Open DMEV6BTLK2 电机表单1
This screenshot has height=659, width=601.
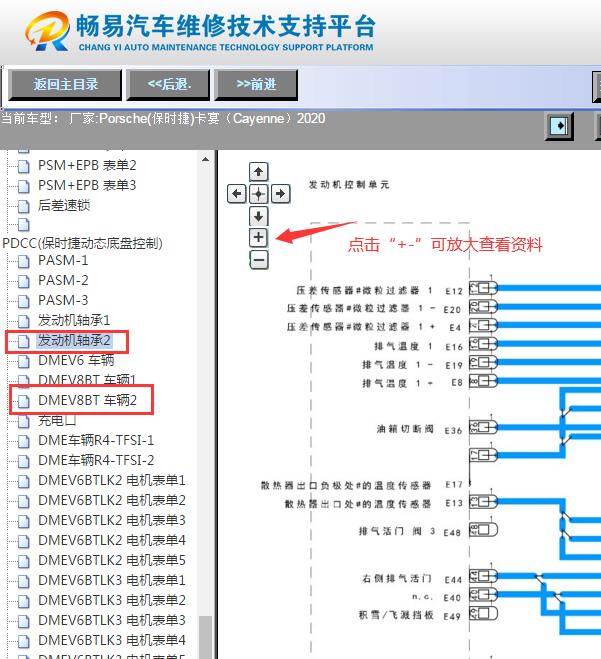[111, 480]
